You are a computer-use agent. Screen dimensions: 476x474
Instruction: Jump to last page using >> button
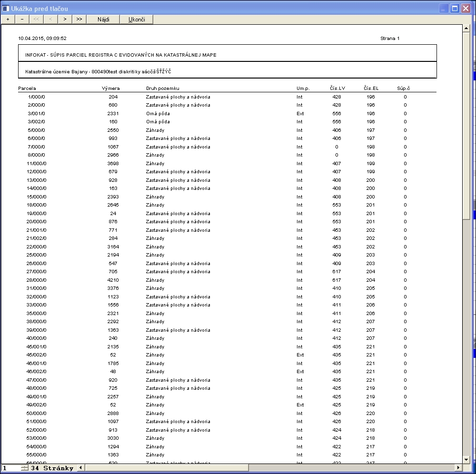[79, 20]
